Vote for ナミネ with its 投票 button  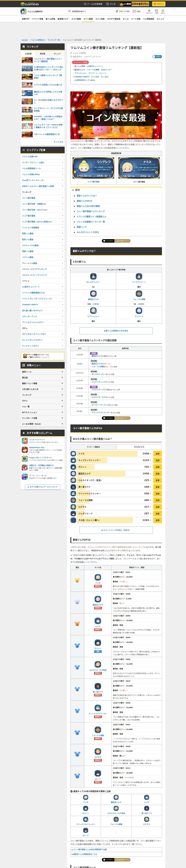[157, 454]
